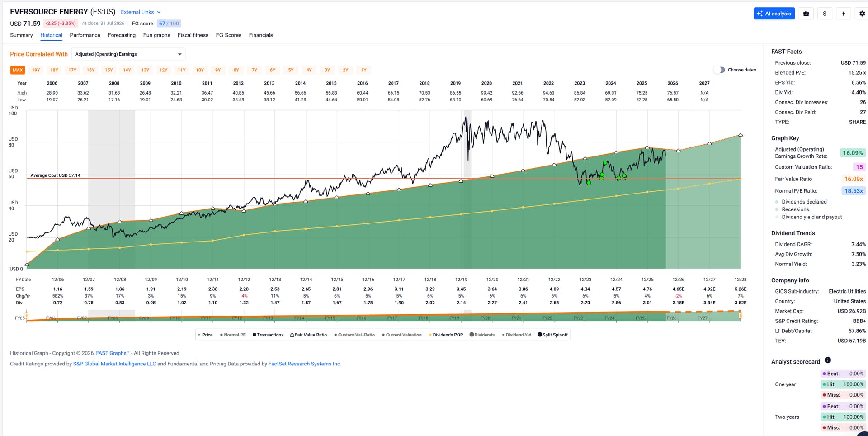This screenshot has width=868, height=436.
Task: Toggle Dividend yield and payout key
Action: point(809,217)
